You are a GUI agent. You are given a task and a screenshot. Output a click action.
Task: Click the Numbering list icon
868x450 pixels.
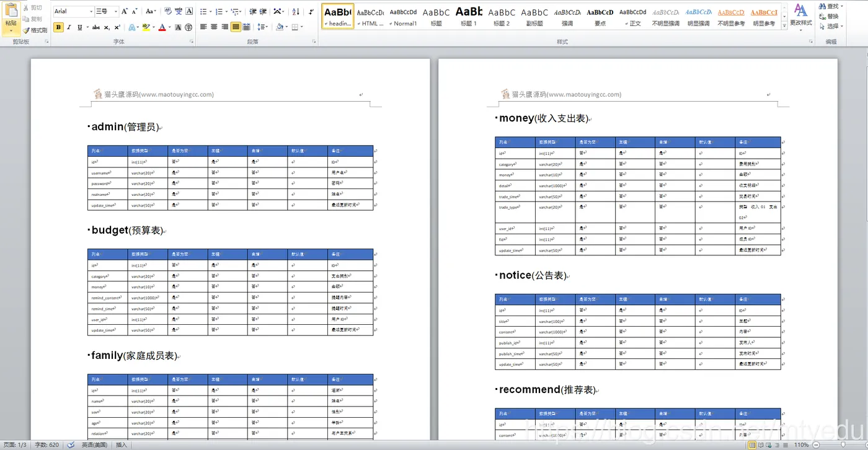point(219,11)
